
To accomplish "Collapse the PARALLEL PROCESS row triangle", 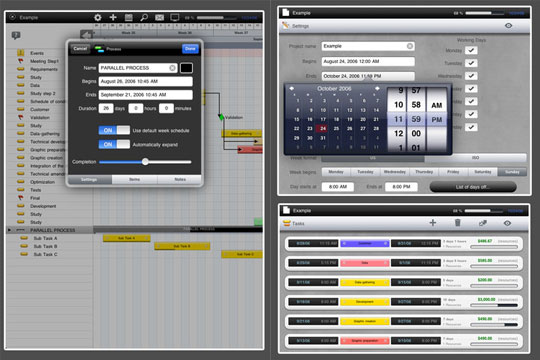I will (x=9, y=230).
